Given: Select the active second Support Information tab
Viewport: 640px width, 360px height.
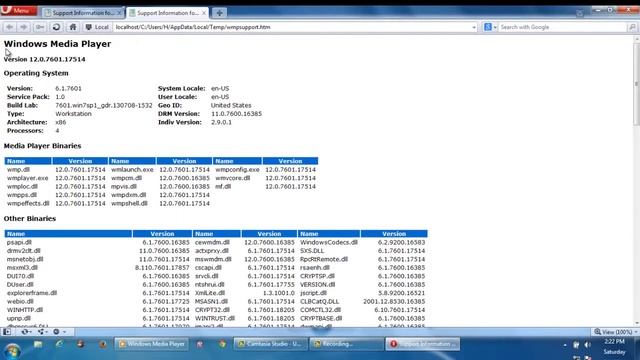Looking at the screenshot, I should point(167,13).
